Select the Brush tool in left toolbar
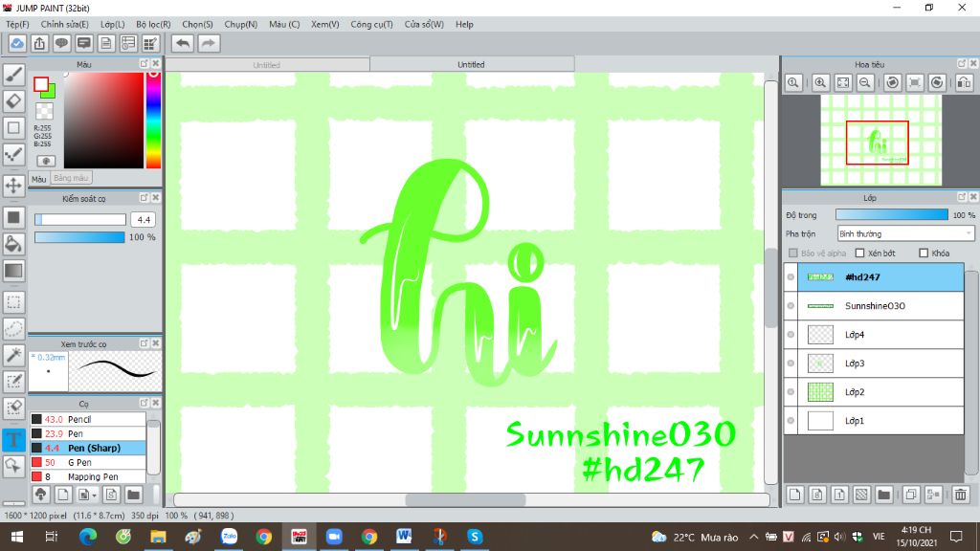 [13, 75]
